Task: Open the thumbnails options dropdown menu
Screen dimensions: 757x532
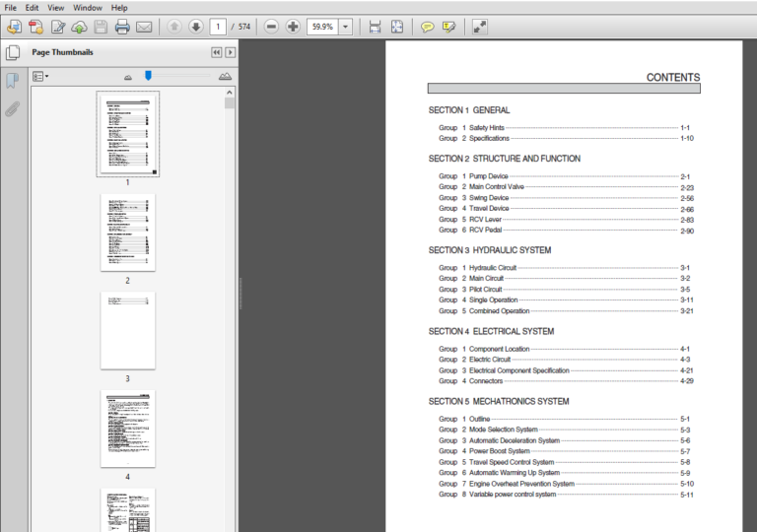Action: point(40,76)
